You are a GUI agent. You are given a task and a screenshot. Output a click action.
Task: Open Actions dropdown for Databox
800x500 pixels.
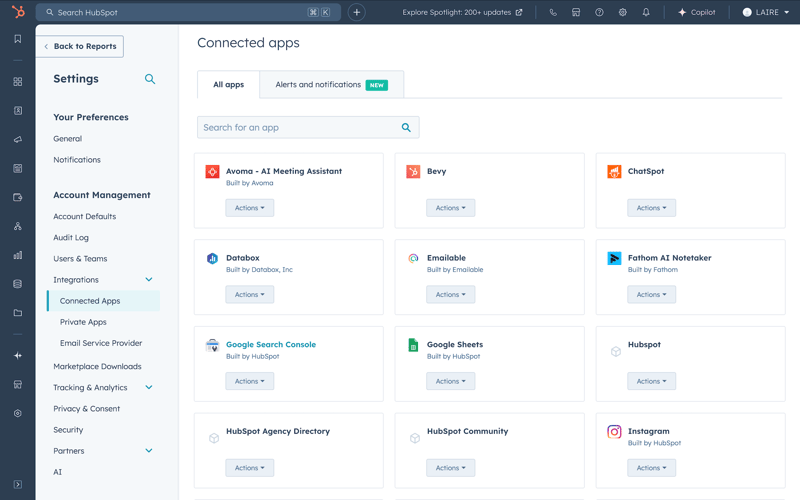(x=249, y=294)
